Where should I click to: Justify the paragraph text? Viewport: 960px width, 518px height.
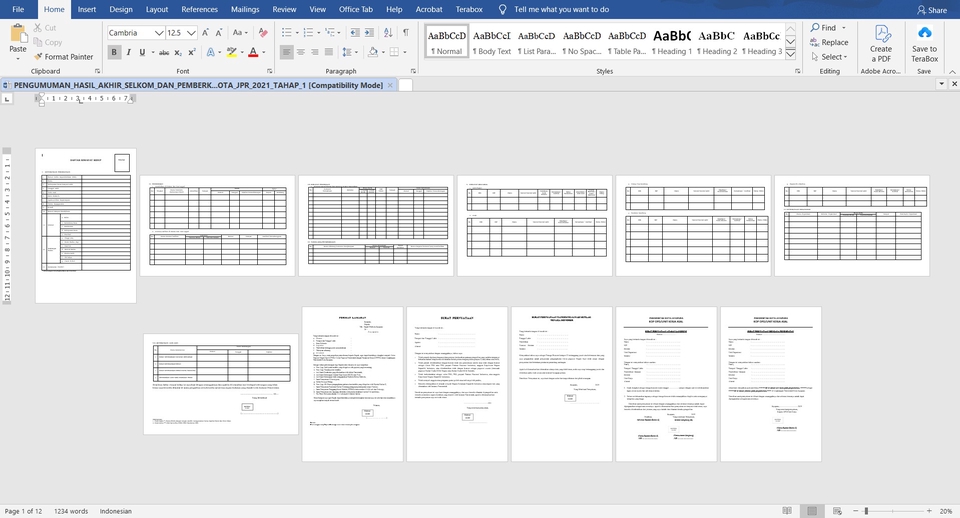(x=329, y=52)
